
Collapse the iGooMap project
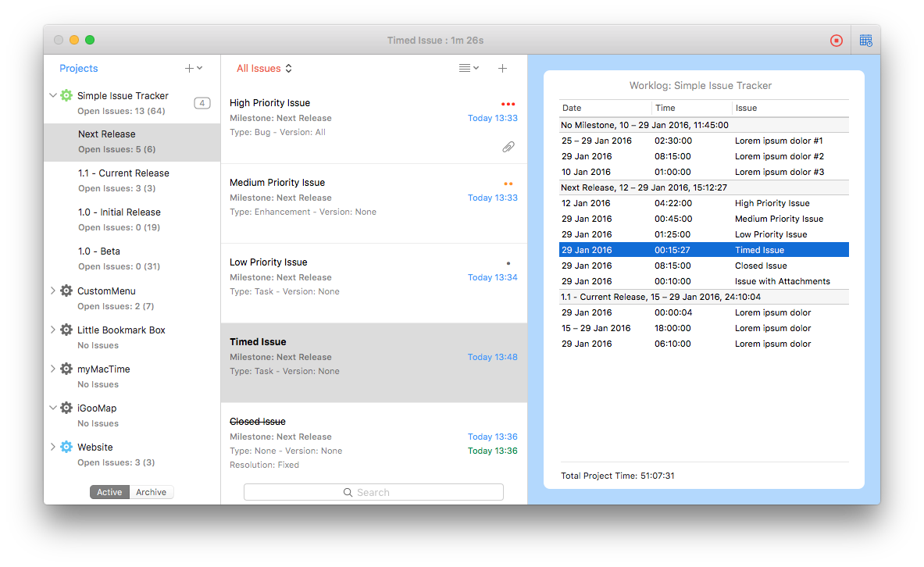pos(52,408)
